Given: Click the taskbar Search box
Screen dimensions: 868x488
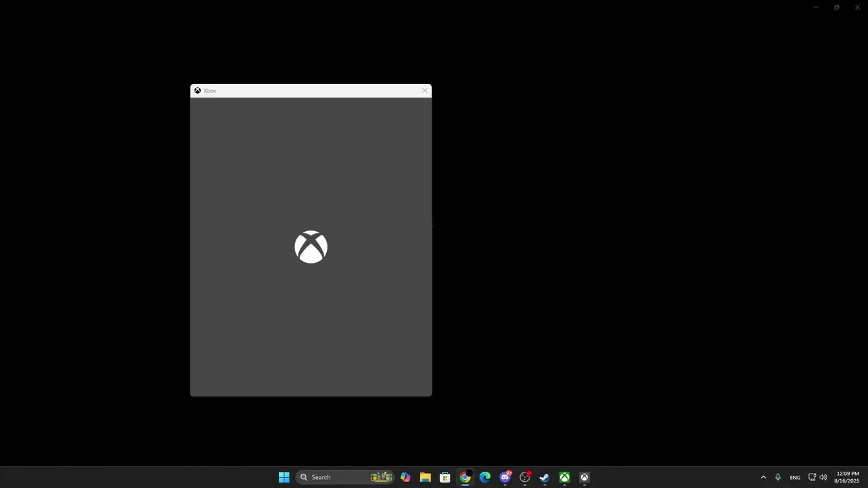Looking at the screenshot, I should coord(346,477).
